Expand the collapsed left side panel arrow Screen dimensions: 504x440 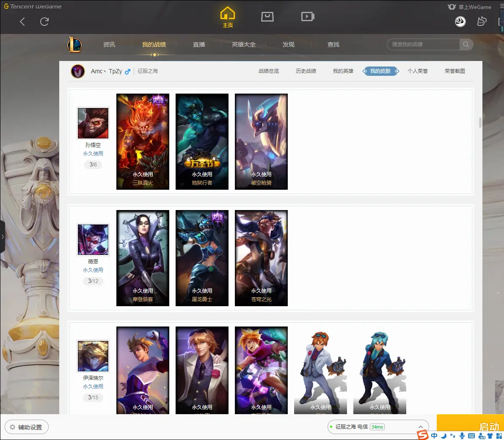coord(3,237)
